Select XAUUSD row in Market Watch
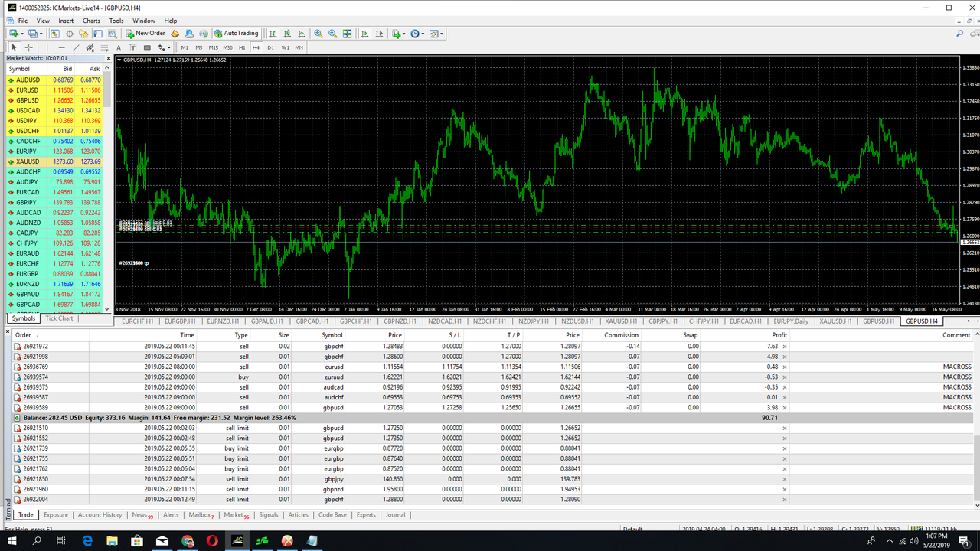The height and width of the screenshot is (551, 980). [28, 161]
